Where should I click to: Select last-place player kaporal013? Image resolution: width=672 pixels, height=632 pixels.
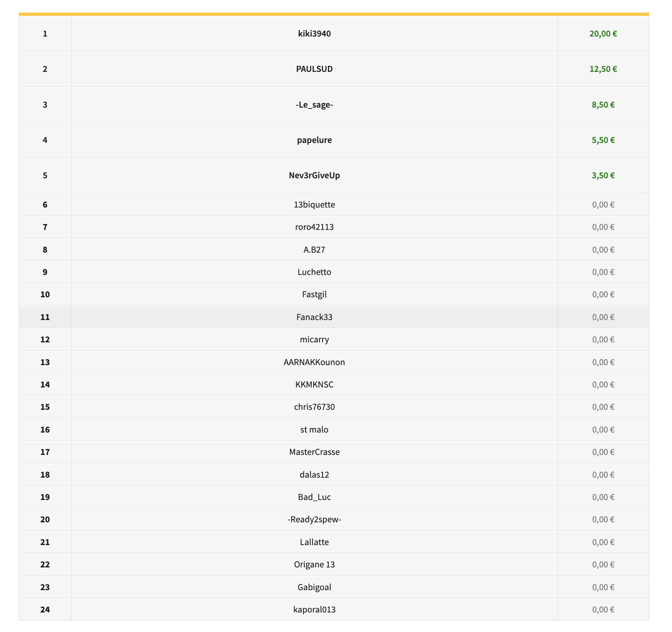(x=314, y=610)
